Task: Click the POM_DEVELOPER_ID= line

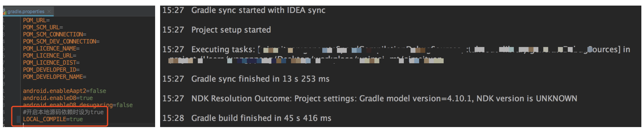Action: [x=51, y=70]
